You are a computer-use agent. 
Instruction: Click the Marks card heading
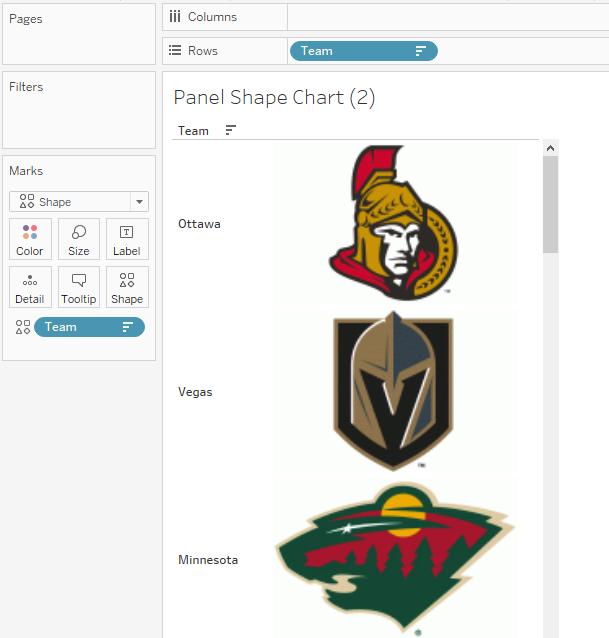[26, 171]
